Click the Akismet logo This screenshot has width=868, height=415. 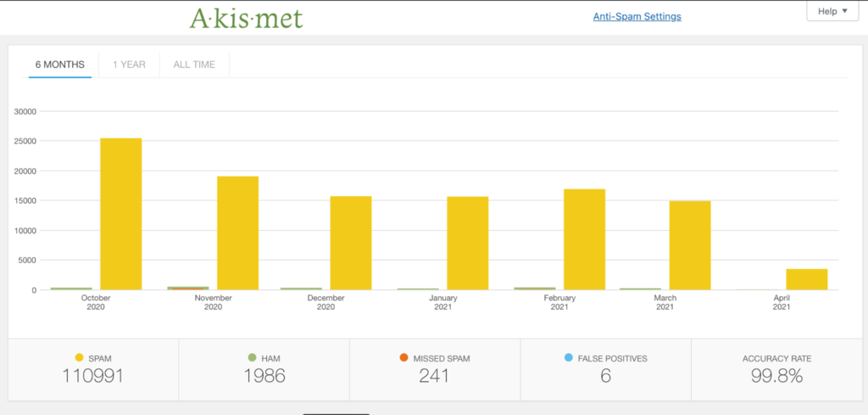click(246, 17)
